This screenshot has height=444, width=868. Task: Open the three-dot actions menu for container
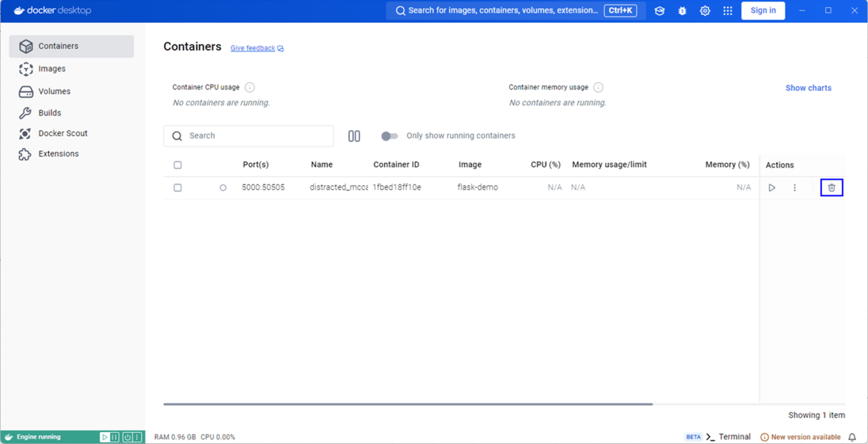pos(795,188)
